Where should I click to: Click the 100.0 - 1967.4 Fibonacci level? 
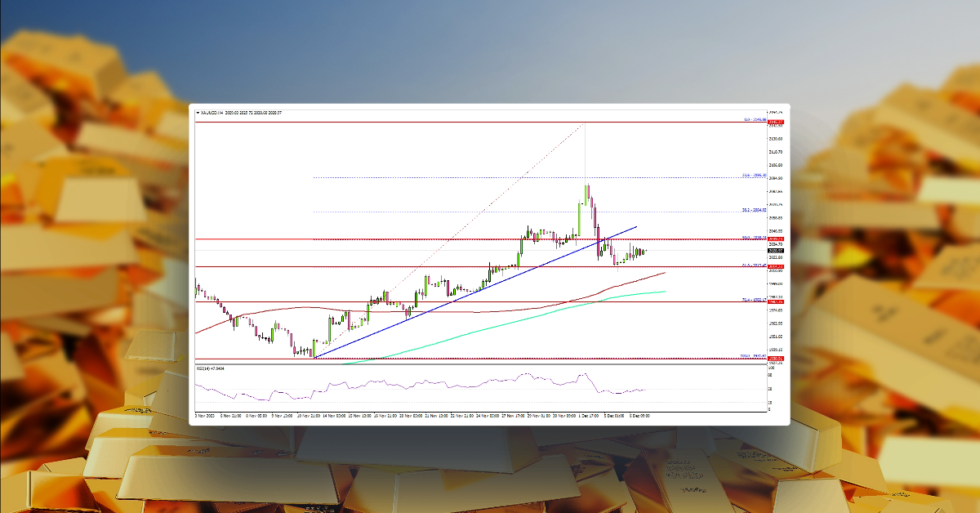coord(490,355)
